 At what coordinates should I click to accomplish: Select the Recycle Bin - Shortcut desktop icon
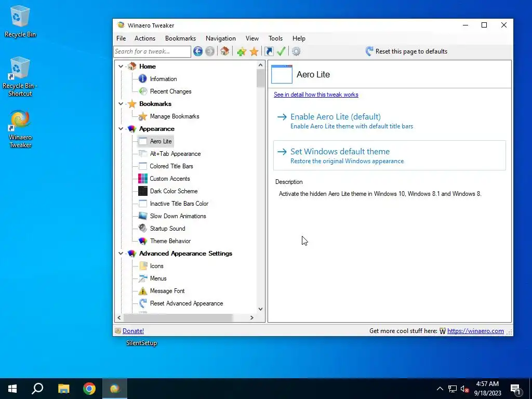coord(20,77)
